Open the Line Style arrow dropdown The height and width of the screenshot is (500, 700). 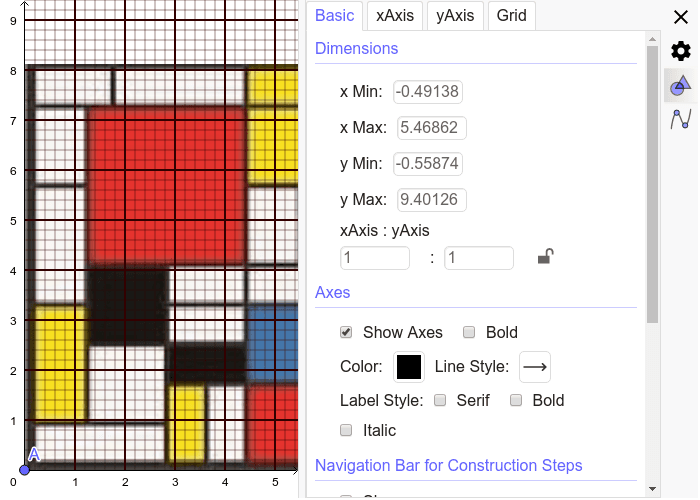tap(534, 367)
